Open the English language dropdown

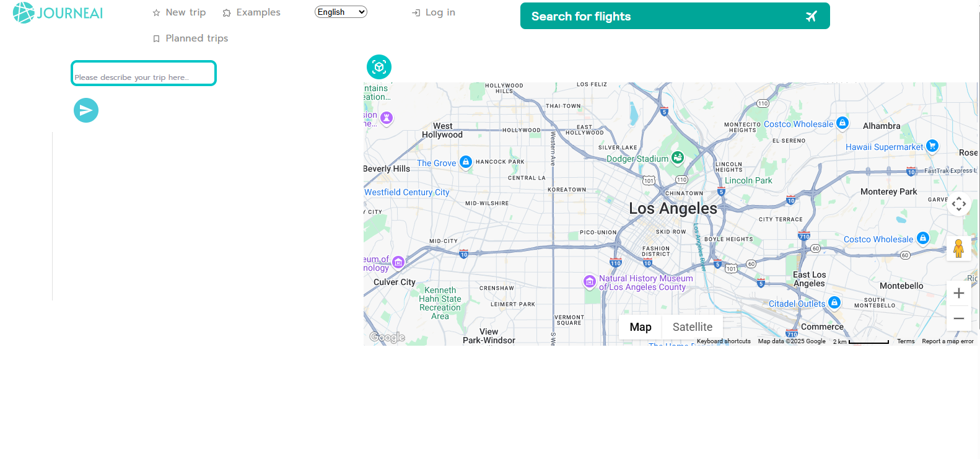coord(341,12)
